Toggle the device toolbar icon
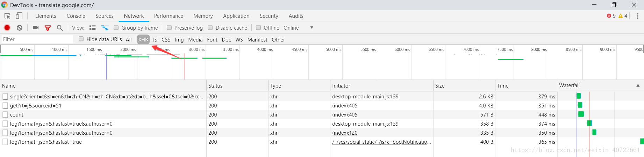The image size is (644, 157). 19,16
